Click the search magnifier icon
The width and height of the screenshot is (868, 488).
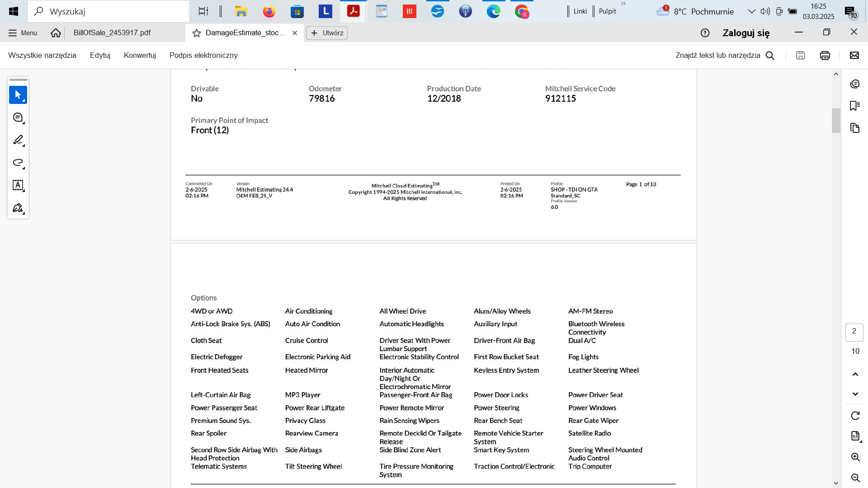pyautogui.click(x=770, y=56)
